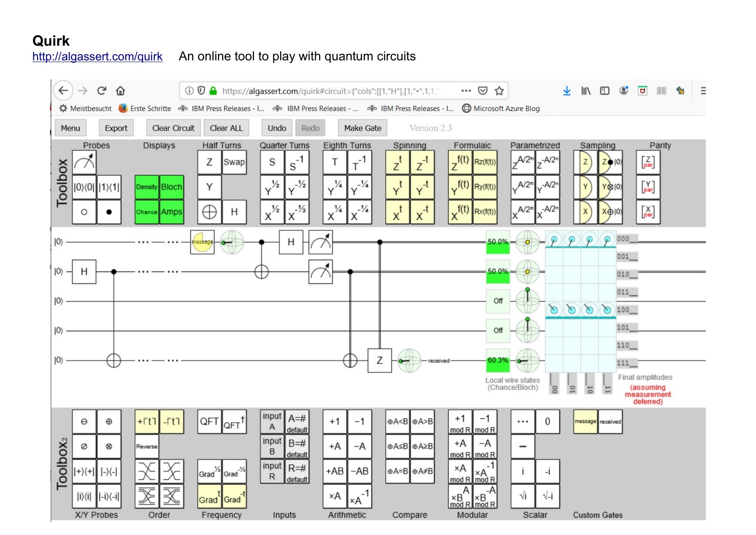Select the empty anti-control circle gate
Screen dimensions: 756x535
(84, 212)
